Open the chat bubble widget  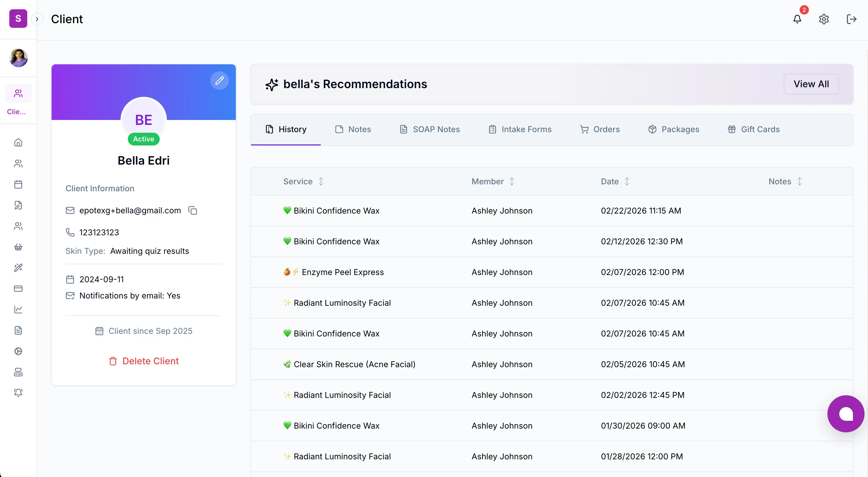(x=845, y=414)
